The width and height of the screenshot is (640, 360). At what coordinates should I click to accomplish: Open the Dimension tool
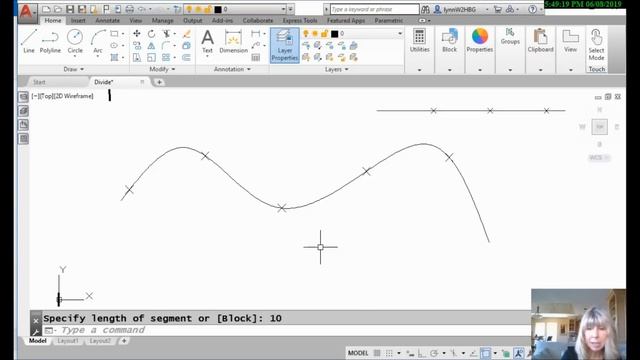[233, 42]
